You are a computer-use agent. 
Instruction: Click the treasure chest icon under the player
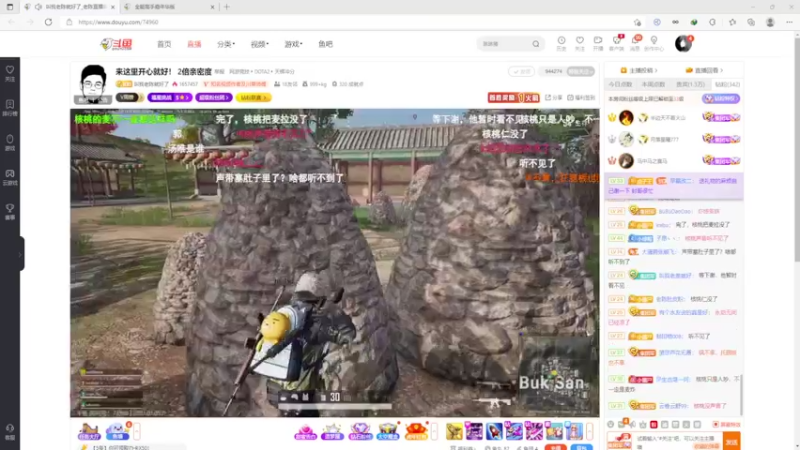click(388, 432)
